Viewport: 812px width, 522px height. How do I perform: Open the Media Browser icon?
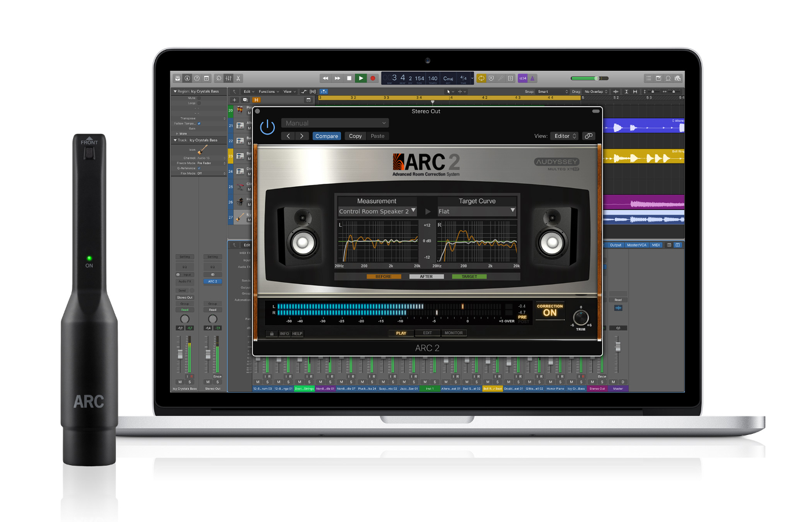click(x=677, y=78)
